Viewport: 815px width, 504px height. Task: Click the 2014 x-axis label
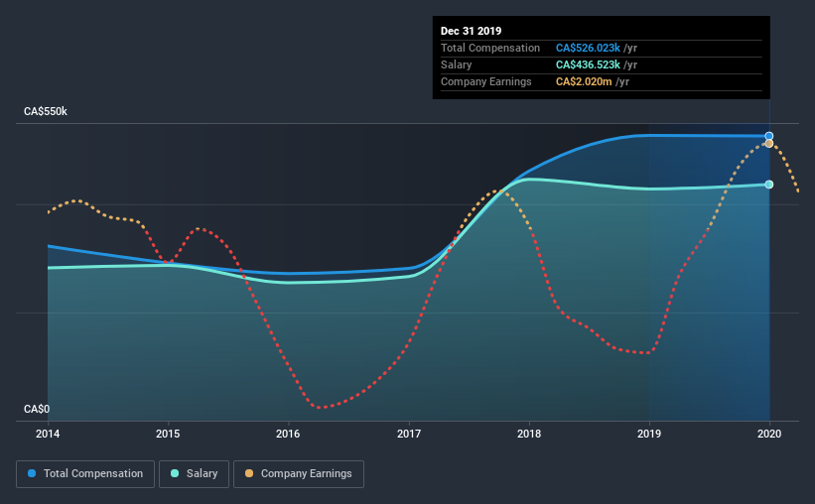48,434
